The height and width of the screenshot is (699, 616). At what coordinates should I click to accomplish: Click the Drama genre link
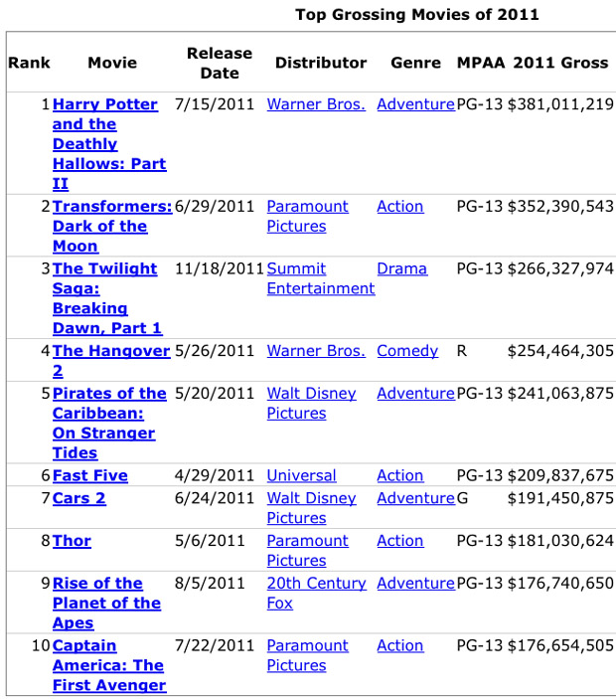[402, 268]
